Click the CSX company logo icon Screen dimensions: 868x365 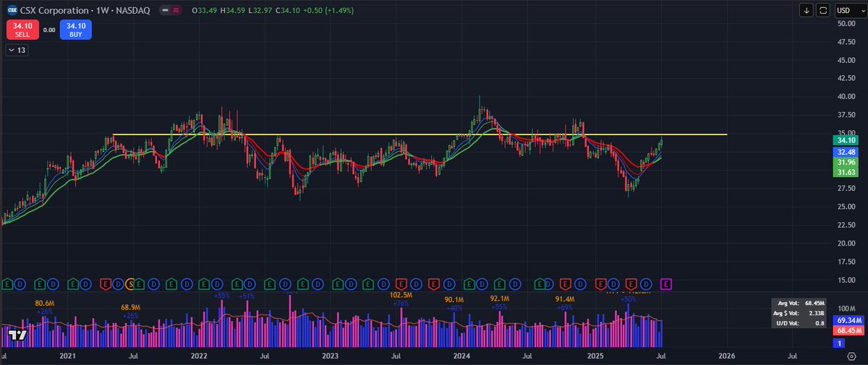11,9
